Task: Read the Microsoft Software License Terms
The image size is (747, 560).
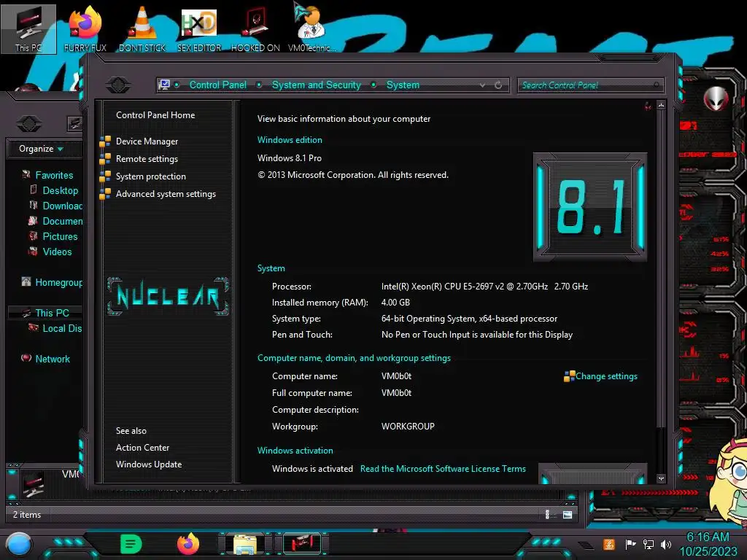Action: [443, 469]
